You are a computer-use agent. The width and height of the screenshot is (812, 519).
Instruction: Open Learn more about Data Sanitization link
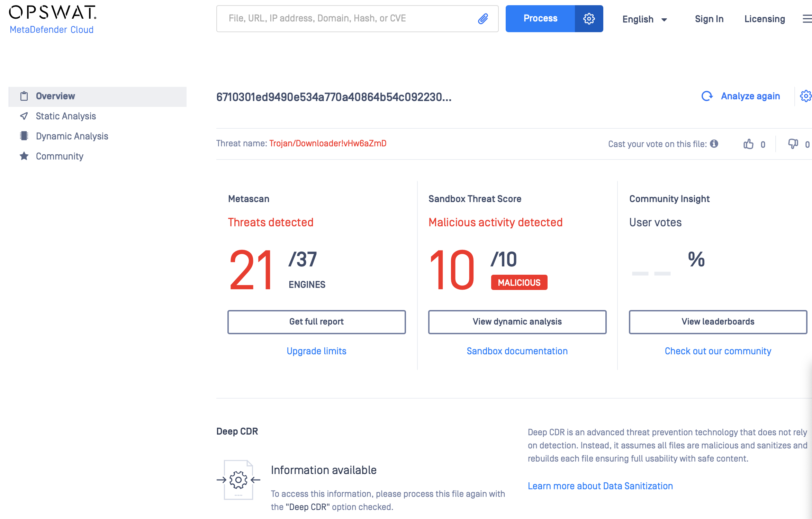tap(600, 486)
